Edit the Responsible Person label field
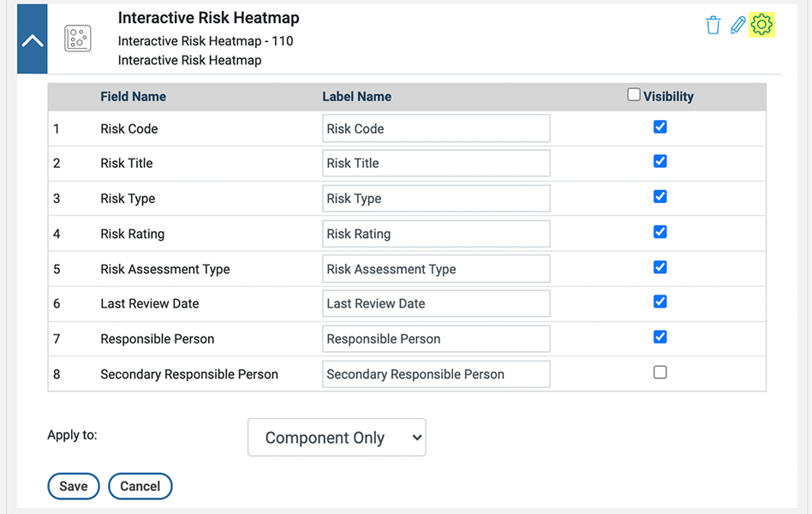Screen dimensions: 812x514 click(436, 338)
